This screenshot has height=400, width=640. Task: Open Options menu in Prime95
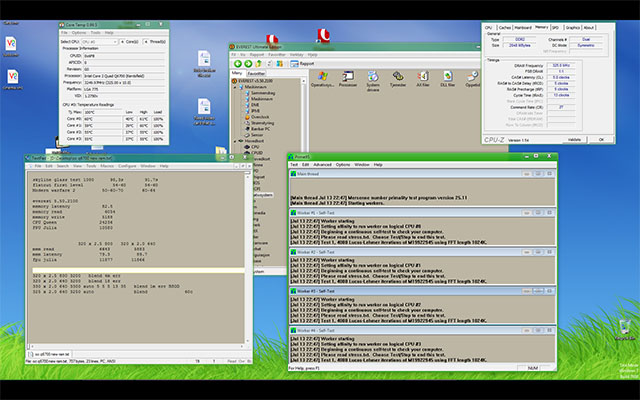pyautogui.click(x=343, y=165)
